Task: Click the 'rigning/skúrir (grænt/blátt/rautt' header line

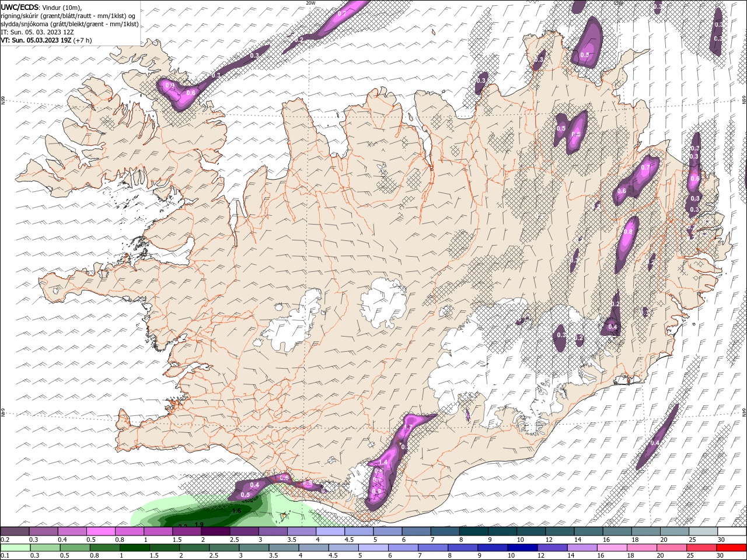Action: (69, 16)
